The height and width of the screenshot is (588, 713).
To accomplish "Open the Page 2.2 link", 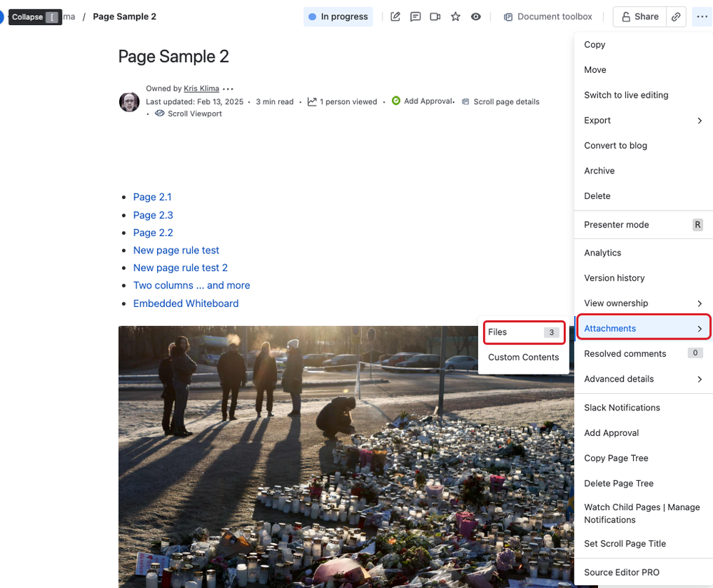I will pyautogui.click(x=153, y=233).
